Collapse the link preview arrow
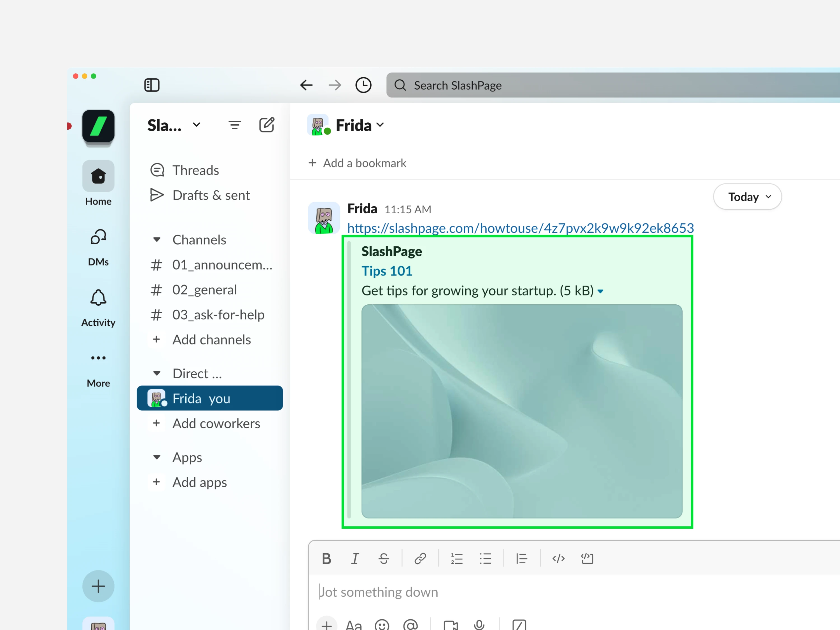 click(600, 291)
